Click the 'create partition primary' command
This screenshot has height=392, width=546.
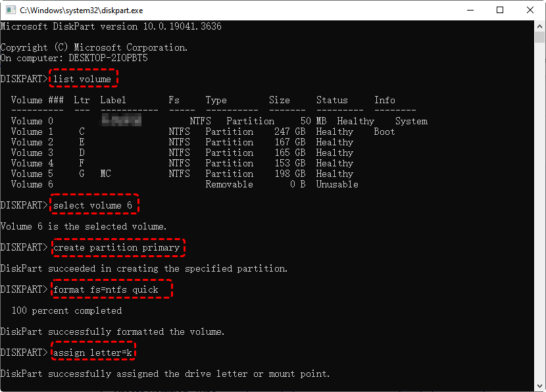tap(117, 247)
